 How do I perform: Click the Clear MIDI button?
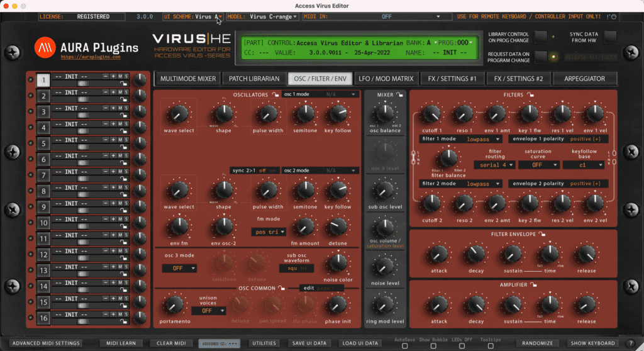(171, 343)
